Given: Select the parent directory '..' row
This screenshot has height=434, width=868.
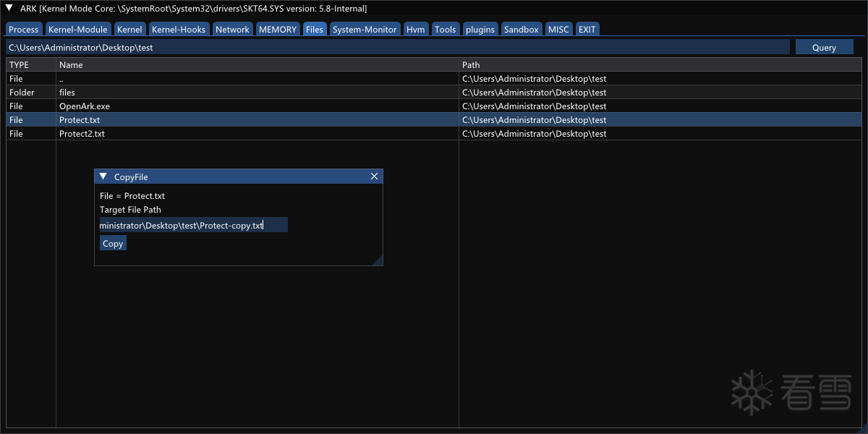Looking at the screenshot, I should pyautogui.click(x=434, y=78).
